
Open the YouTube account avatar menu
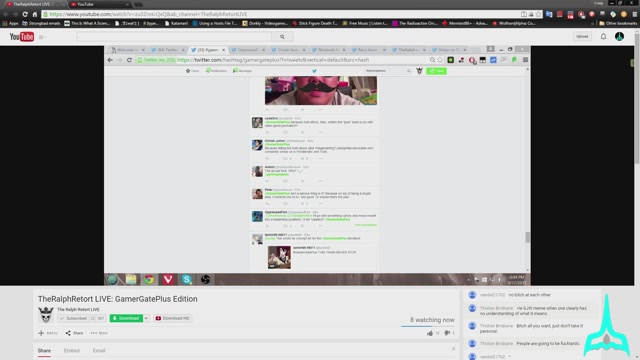coord(619,36)
